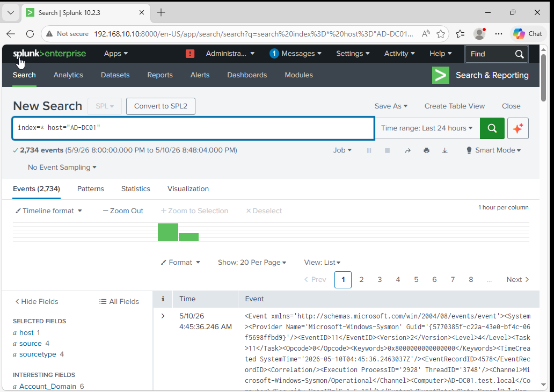Click Read aloud icon in address bar
Screen dimensions: 554x392
point(426,34)
